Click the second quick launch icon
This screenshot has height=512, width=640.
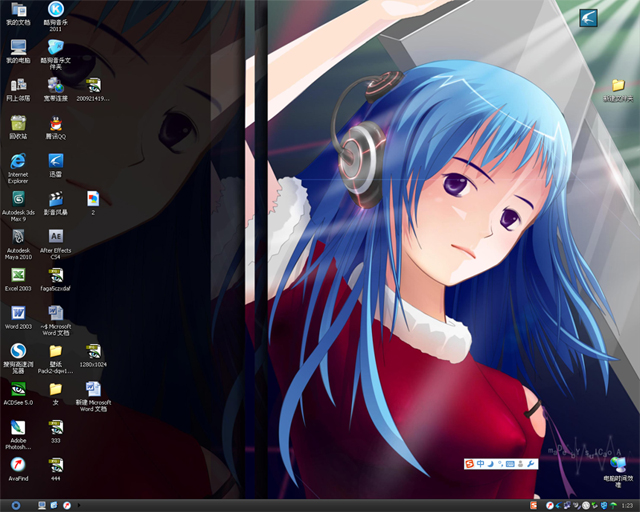(x=54, y=505)
